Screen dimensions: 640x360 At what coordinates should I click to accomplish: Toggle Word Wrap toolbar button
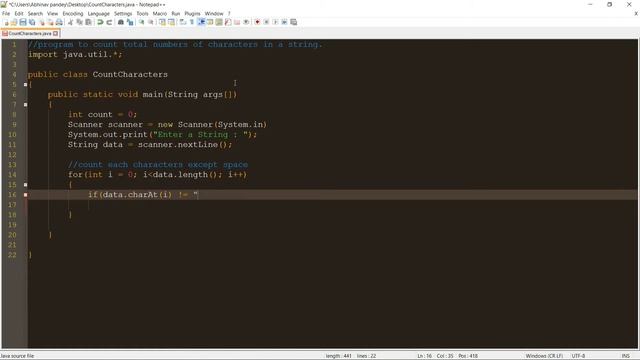pyautogui.click(x=182, y=22)
